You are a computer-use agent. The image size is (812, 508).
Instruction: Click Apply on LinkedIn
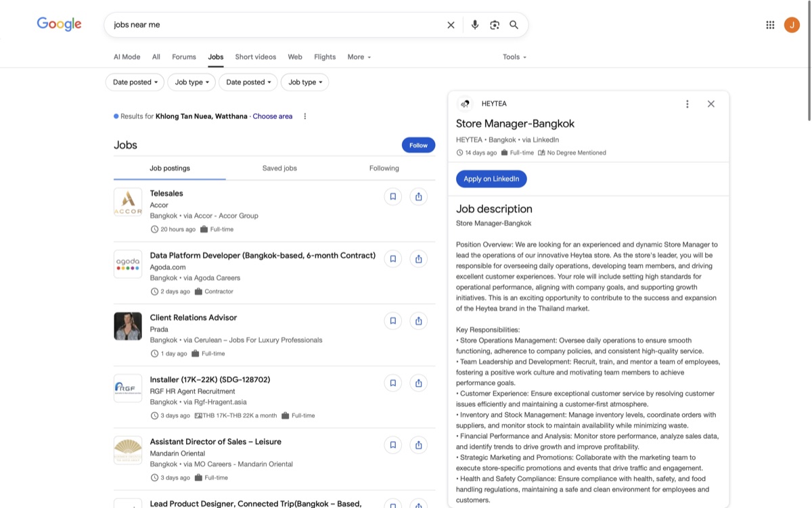click(491, 178)
